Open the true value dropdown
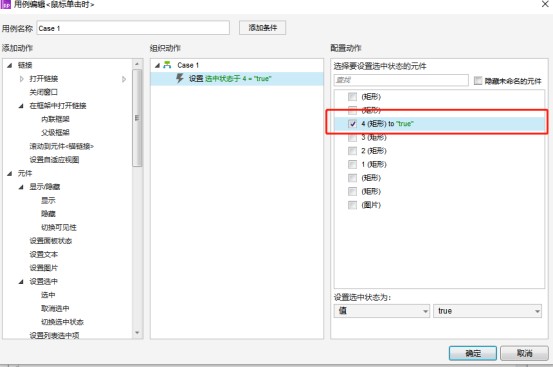553x367 pixels. click(x=487, y=311)
